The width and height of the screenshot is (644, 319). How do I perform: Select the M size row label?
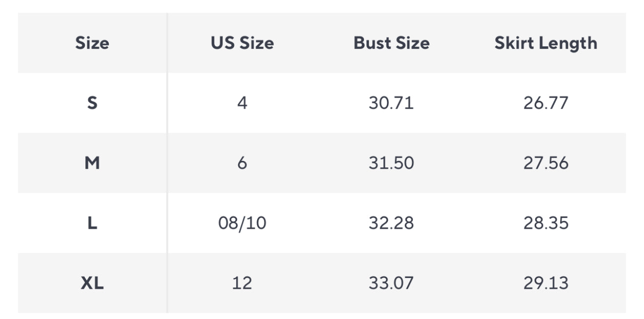(92, 163)
